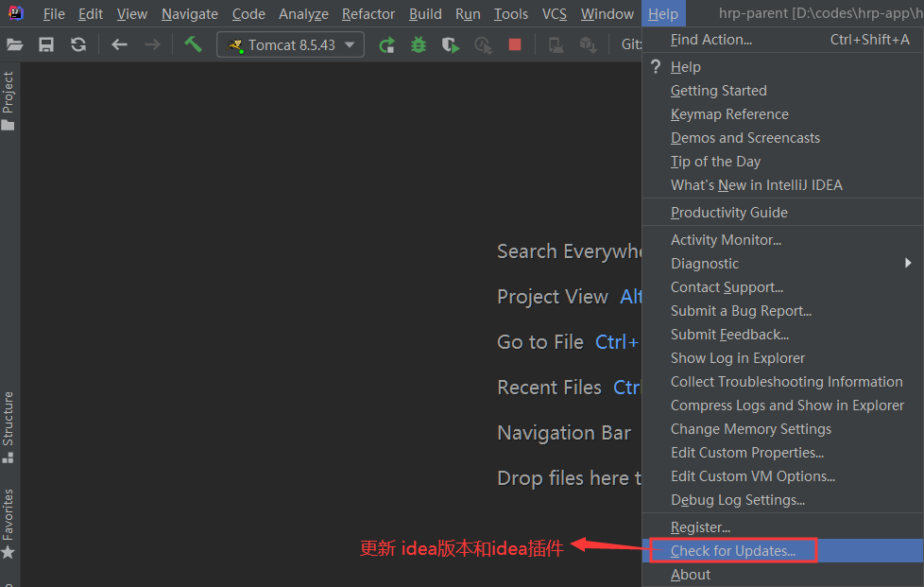This screenshot has height=587, width=924.
Task: Select Debug Log Settings... entry
Action: pos(782,499)
